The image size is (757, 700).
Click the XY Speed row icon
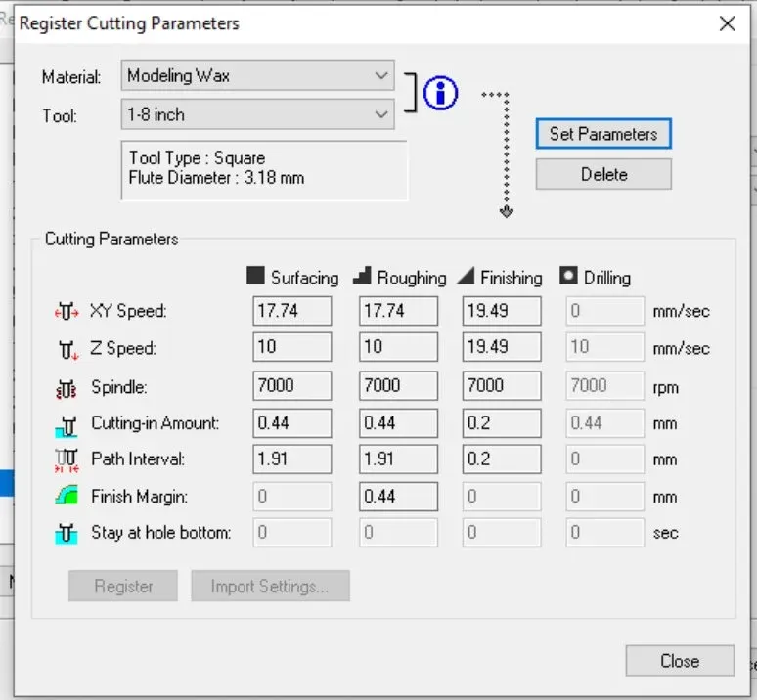point(67,311)
